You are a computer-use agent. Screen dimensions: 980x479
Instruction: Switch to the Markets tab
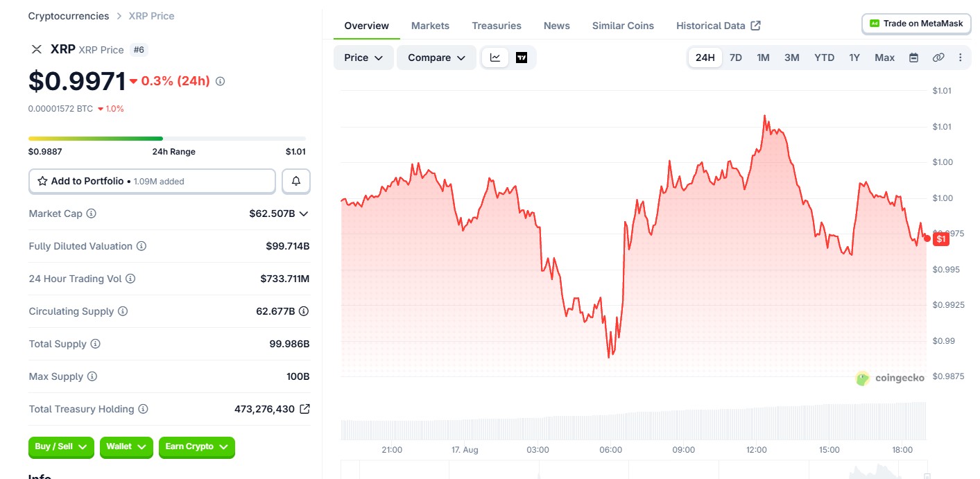[x=430, y=26]
